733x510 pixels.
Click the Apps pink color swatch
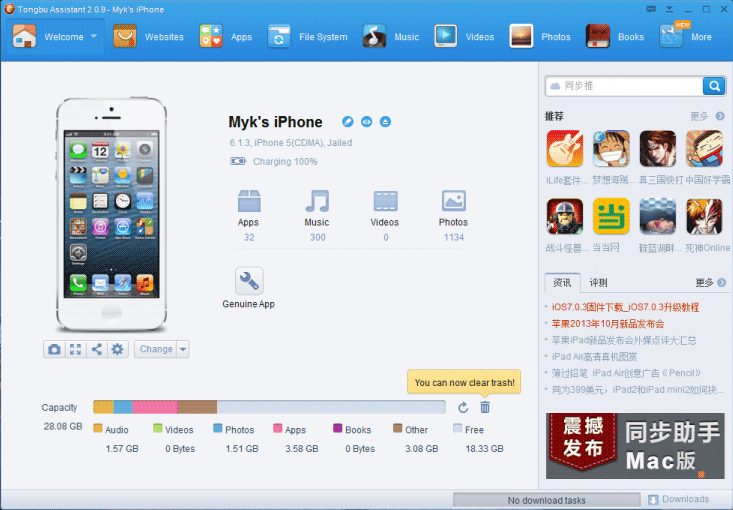click(x=278, y=428)
